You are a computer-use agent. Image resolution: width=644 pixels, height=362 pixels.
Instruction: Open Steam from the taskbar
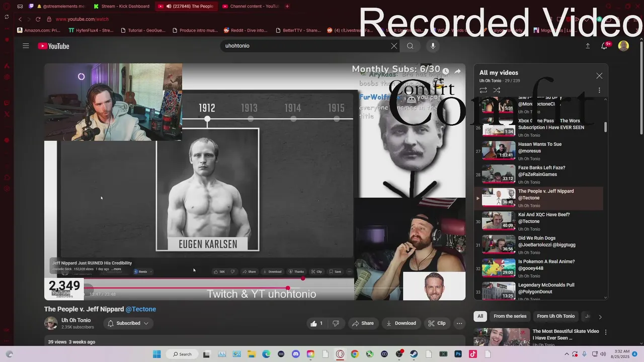414,354
